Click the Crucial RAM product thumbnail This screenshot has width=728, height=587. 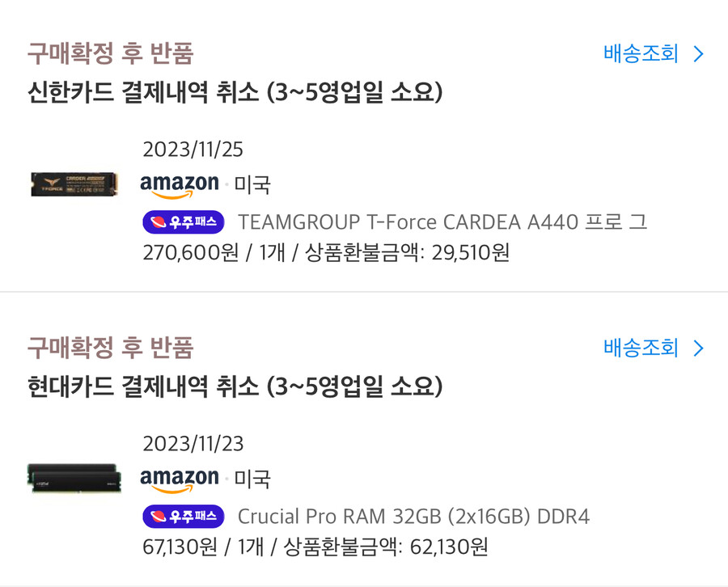click(x=73, y=478)
